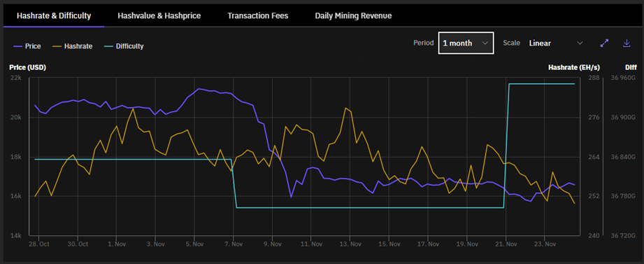Click the Scale label text
Screen dimensions: 644x264
click(x=511, y=43)
